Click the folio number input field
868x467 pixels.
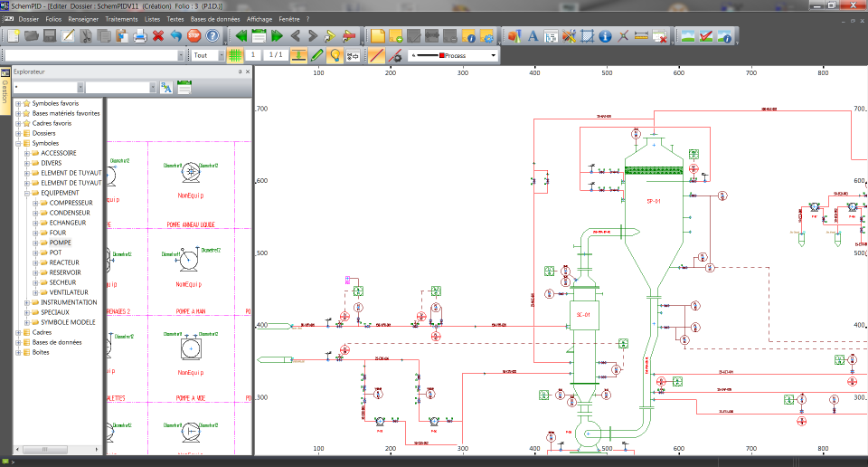pyautogui.click(x=253, y=55)
